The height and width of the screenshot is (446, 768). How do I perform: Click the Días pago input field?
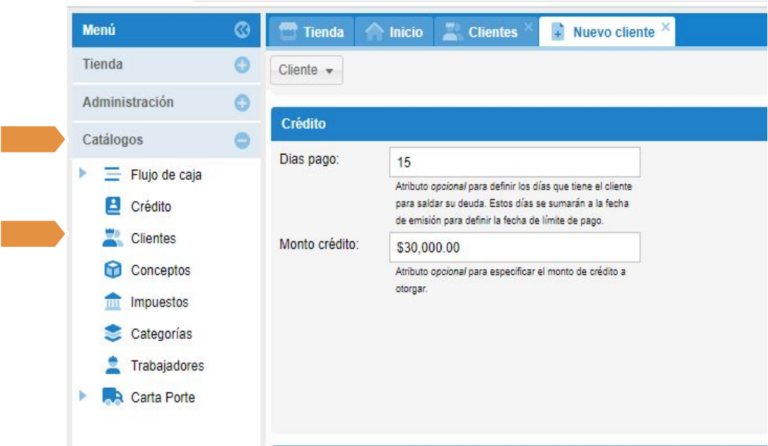pos(514,162)
